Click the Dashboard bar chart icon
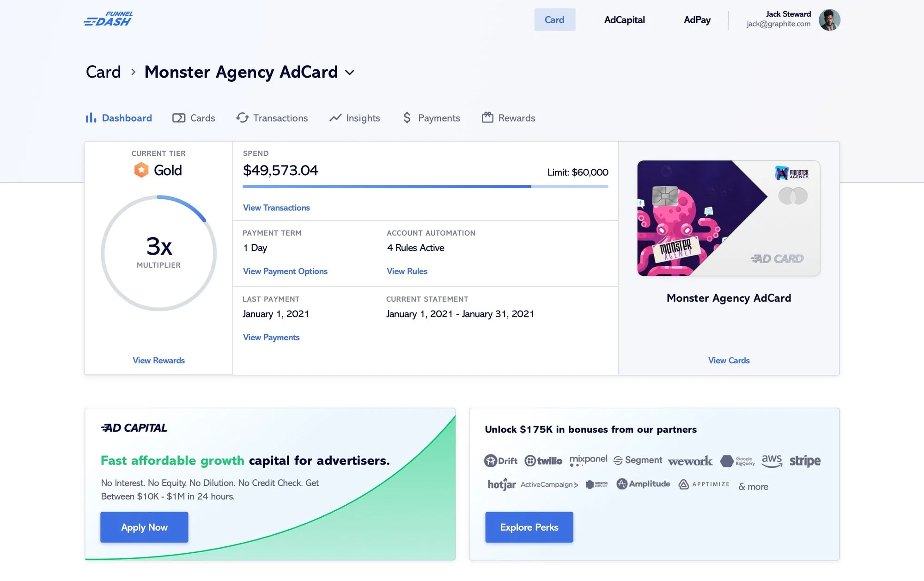This screenshot has width=924, height=581. pyautogui.click(x=91, y=118)
